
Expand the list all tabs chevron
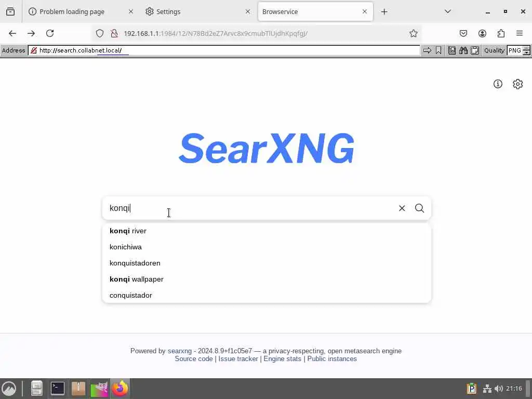447,11
